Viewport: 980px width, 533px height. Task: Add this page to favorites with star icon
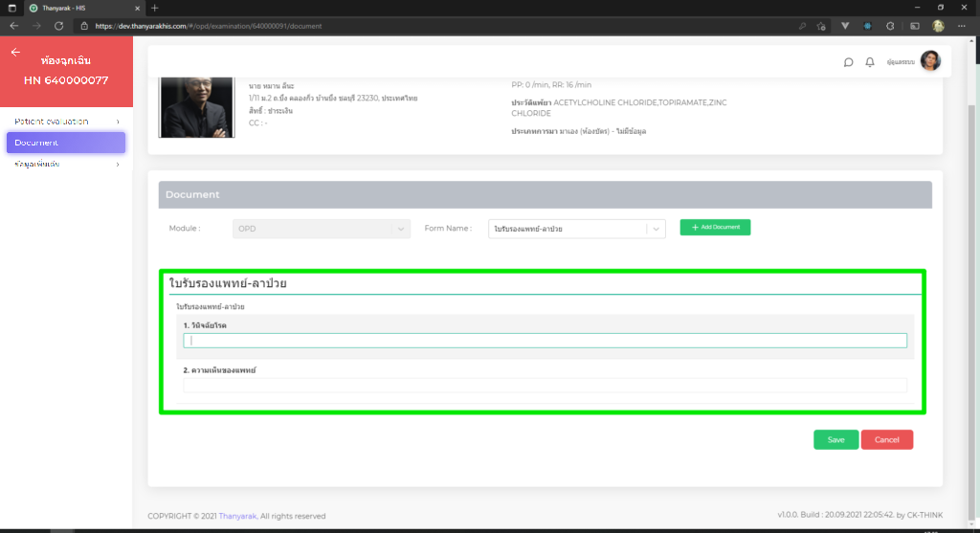click(x=822, y=26)
